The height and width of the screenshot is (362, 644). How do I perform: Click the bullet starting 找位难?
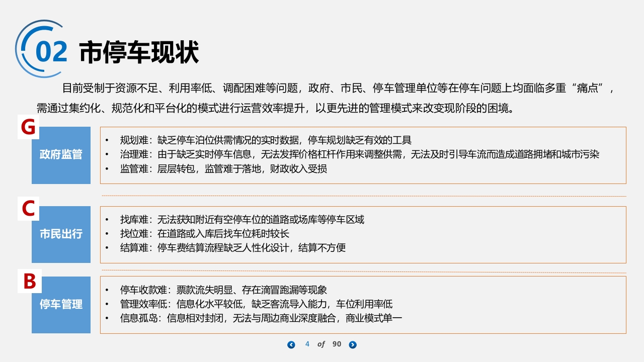coord(205,234)
